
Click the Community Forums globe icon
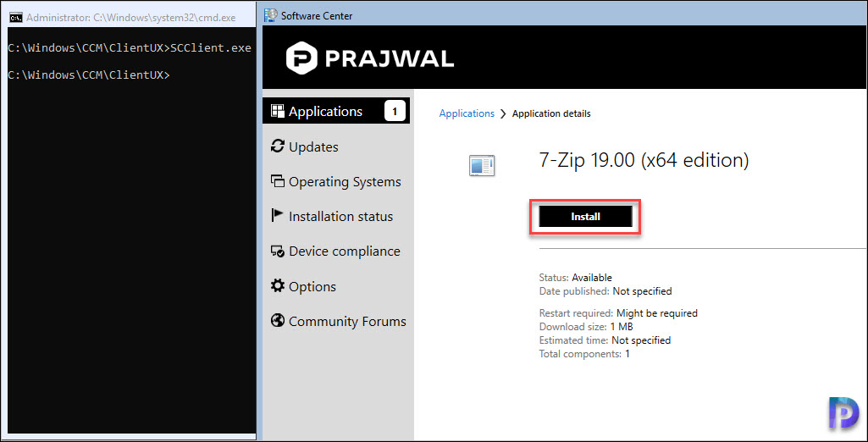(277, 321)
